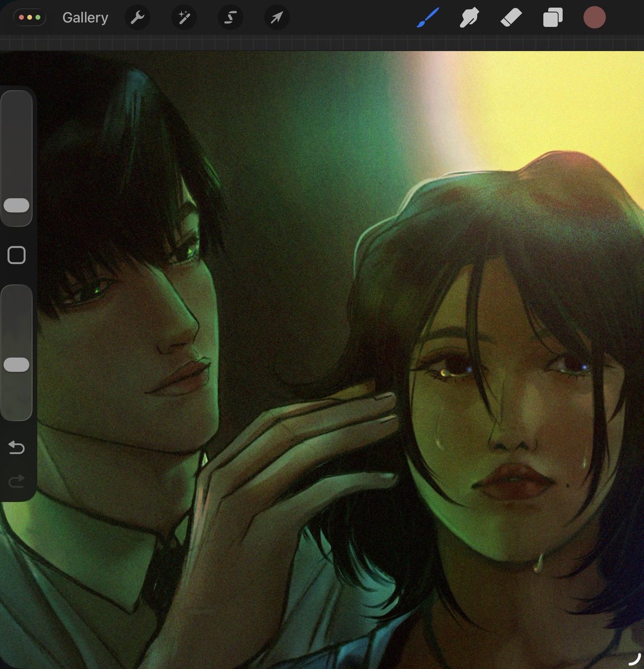The width and height of the screenshot is (644, 669).
Task: Open the Gallery view
Action: point(85,18)
